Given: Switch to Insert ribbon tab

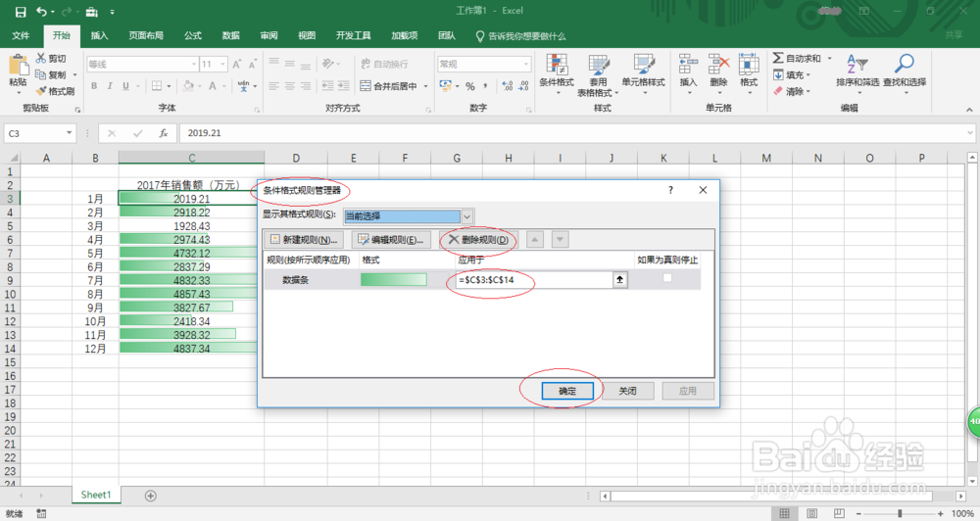Looking at the screenshot, I should tap(99, 35).
